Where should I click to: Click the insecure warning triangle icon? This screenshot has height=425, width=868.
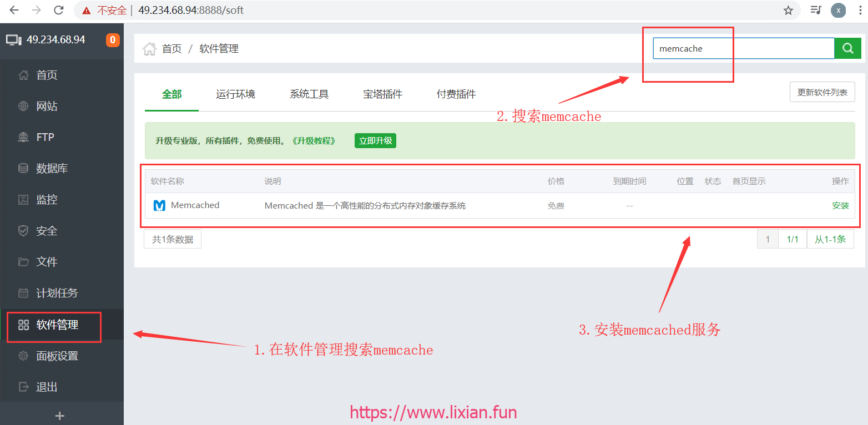[86, 10]
